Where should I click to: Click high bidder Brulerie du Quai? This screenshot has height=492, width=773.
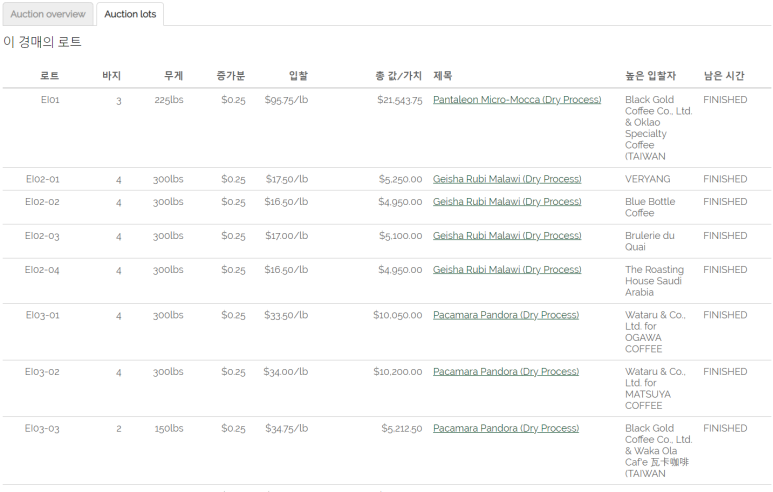(x=649, y=241)
